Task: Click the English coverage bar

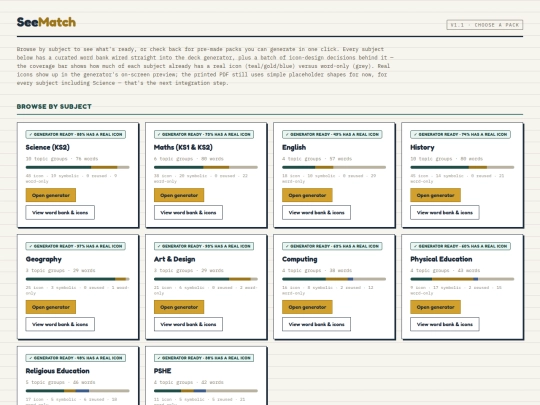Action: pos(334,167)
